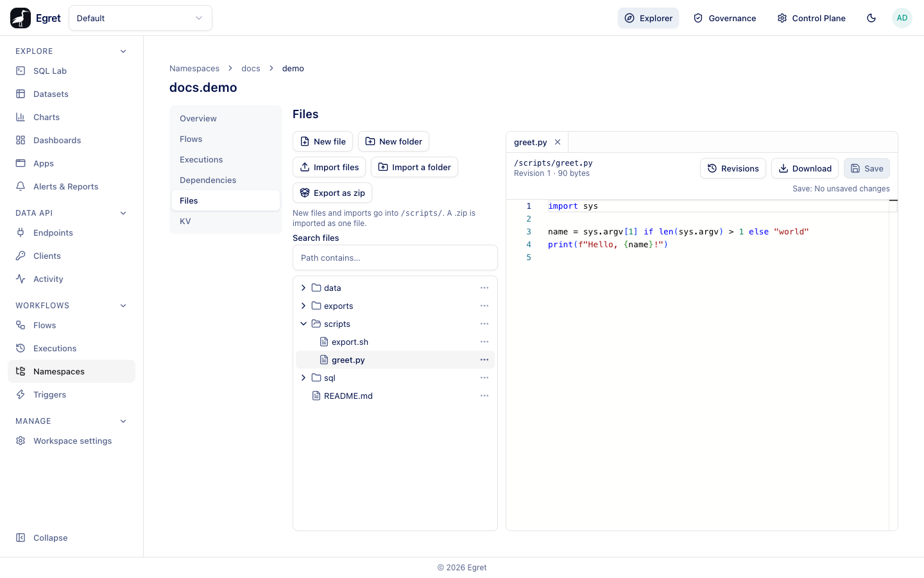The image size is (924, 578).
Task: Open Clients in sidebar
Action: [x=71, y=256]
